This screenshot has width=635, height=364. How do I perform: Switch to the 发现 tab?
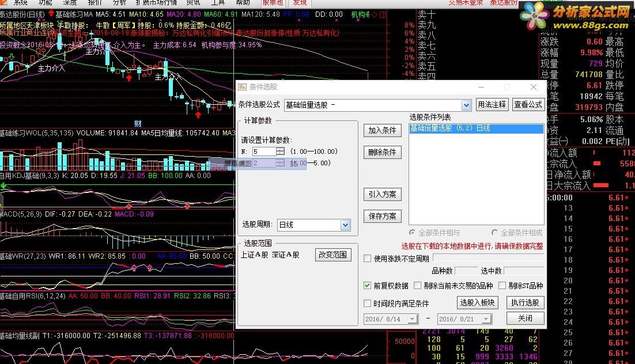pos(300,3)
